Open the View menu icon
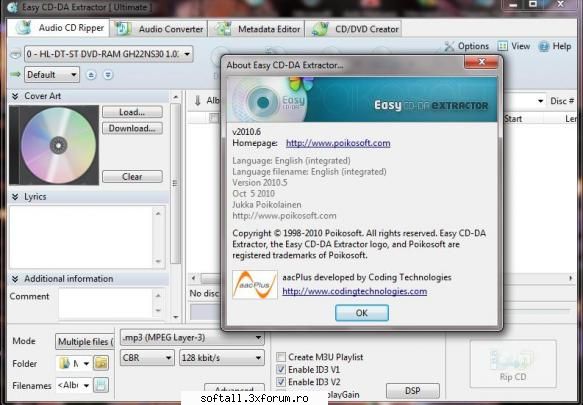The image size is (583, 405). pyautogui.click(x=502, y=46)
